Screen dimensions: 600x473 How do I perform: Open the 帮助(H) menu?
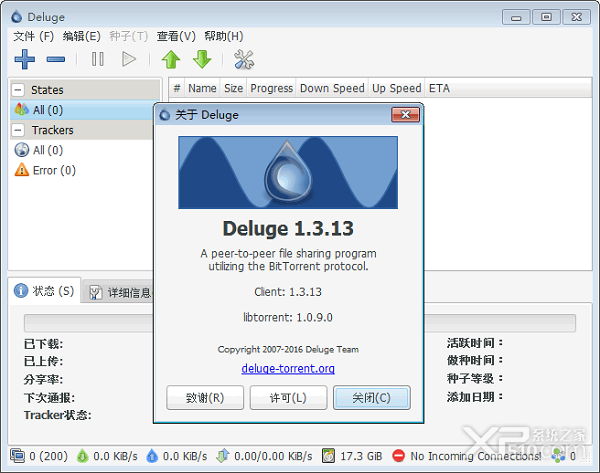[224, 36]
